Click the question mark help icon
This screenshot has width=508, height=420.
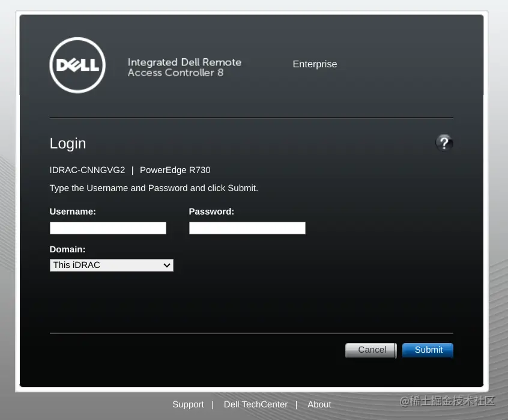(444, 143)
